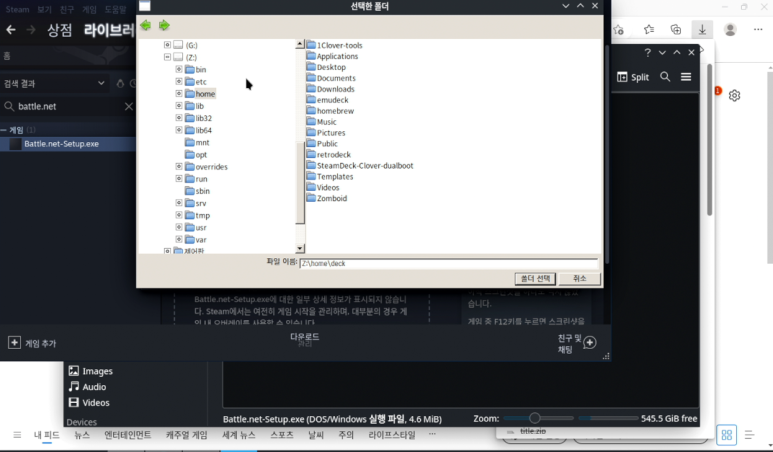
Task: Expand the usr folder node
Action: coord(179,227)
